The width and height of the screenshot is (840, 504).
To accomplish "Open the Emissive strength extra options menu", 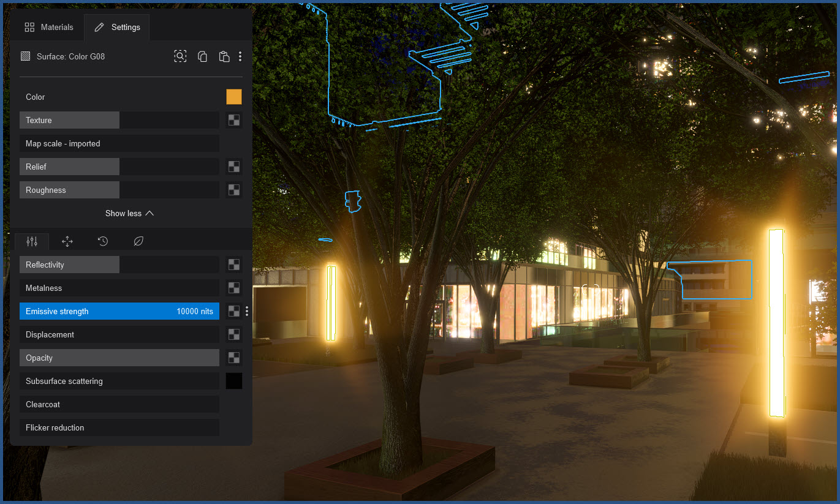I will tap(246, 310).
